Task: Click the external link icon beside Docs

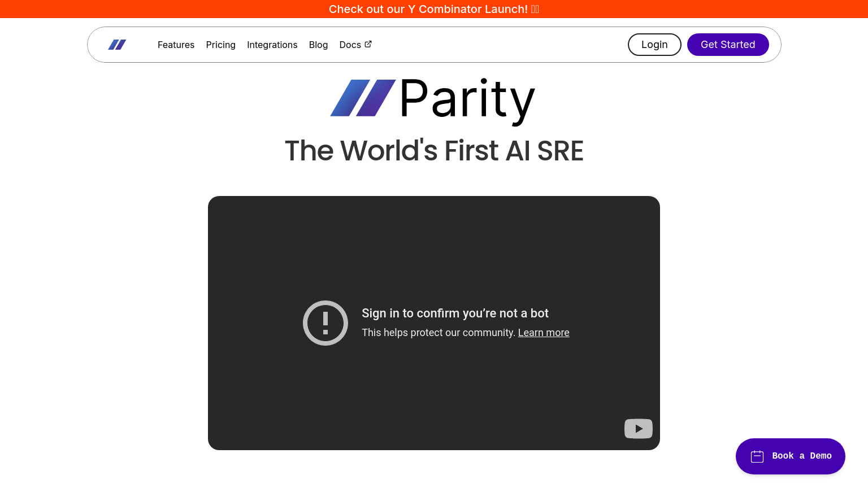Action: click(x=368, y=44)
